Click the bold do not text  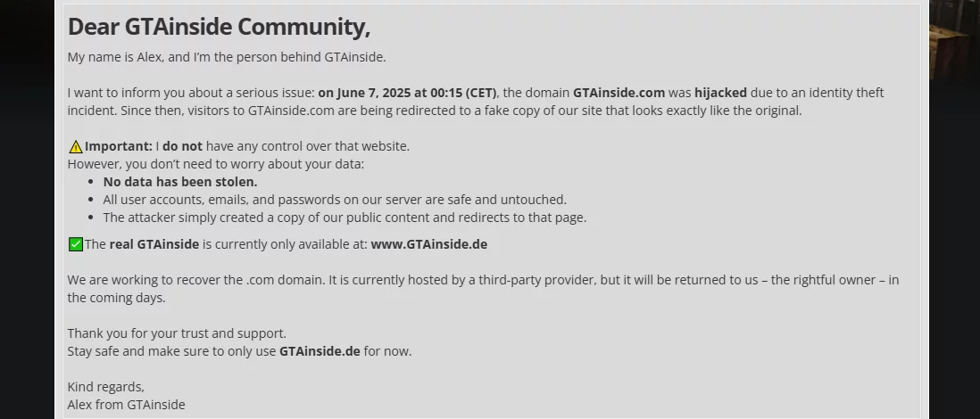pos(182,146)
